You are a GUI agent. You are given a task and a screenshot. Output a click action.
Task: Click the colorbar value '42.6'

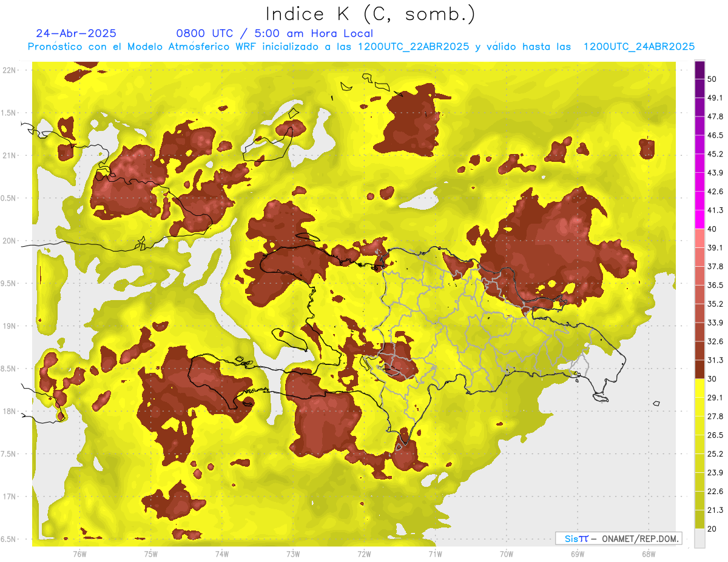point(715,192)
